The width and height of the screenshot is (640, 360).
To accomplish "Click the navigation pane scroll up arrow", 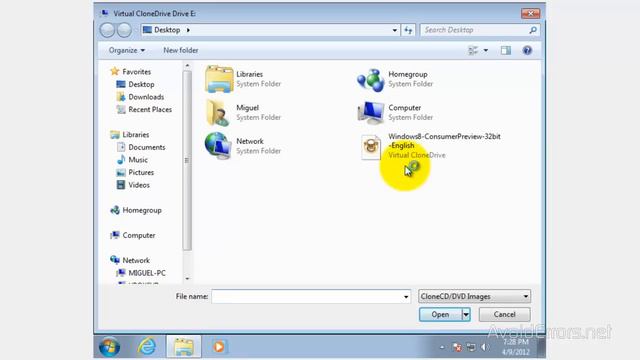I will (187, 65).
